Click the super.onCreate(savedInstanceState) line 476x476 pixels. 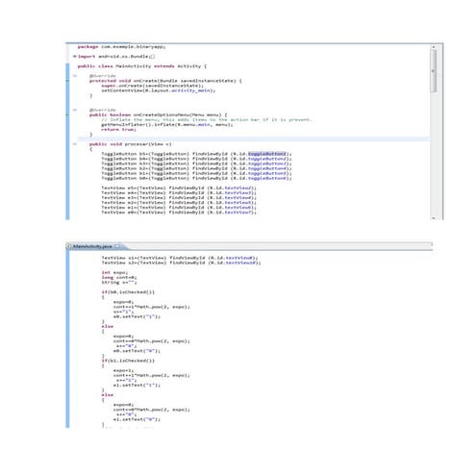pos(152,86)
